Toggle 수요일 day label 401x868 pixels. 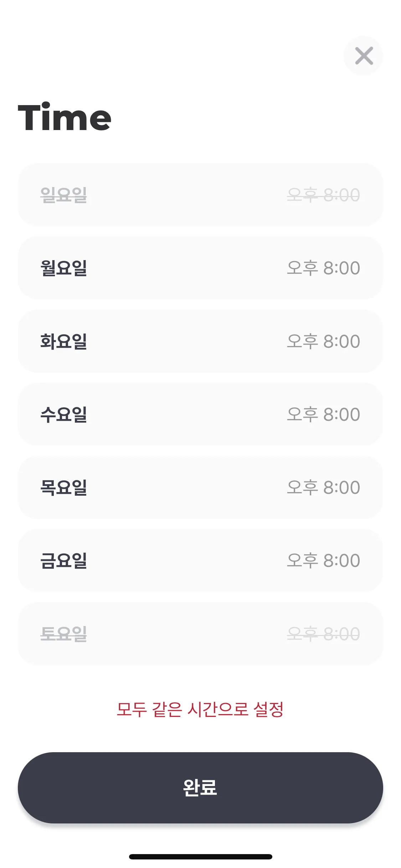(63, 414)
